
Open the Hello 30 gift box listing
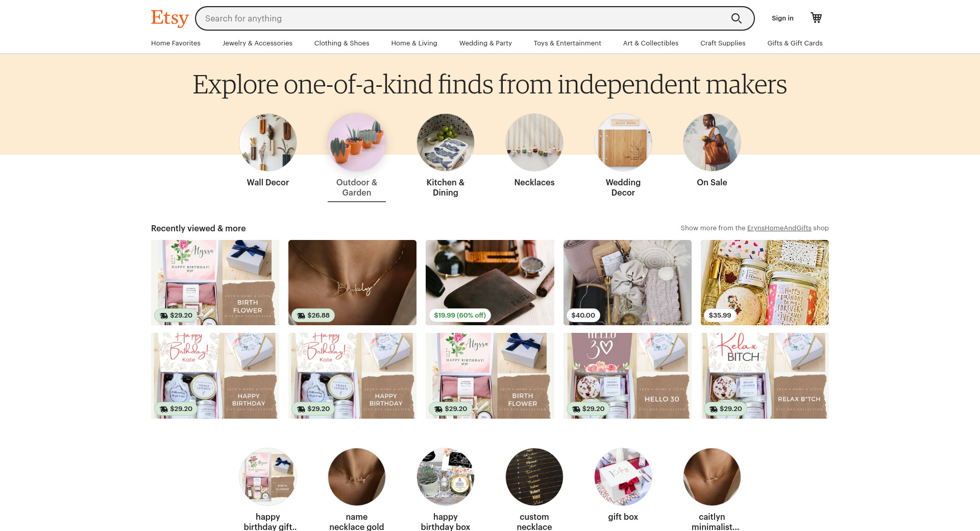coord(627,376)
